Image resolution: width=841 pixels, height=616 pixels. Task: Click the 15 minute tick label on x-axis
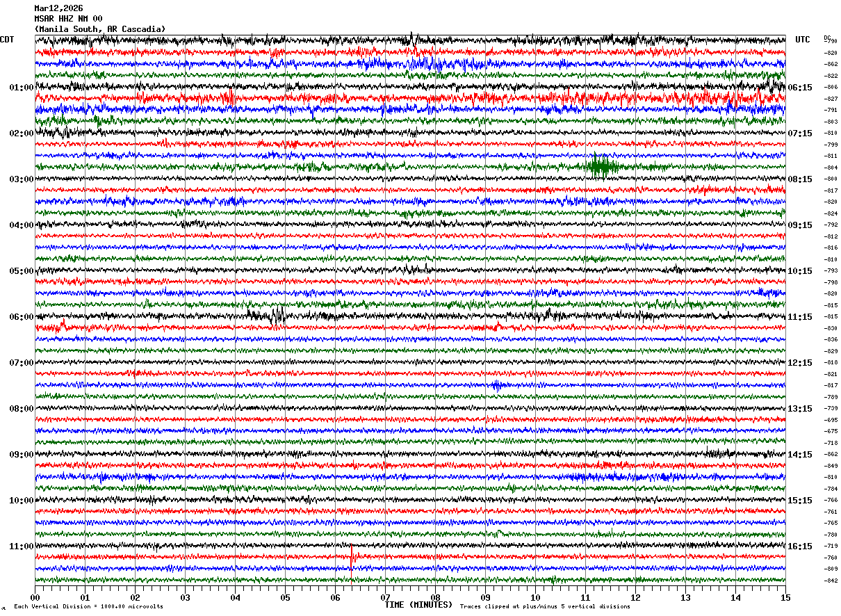[x=785, y=597]
